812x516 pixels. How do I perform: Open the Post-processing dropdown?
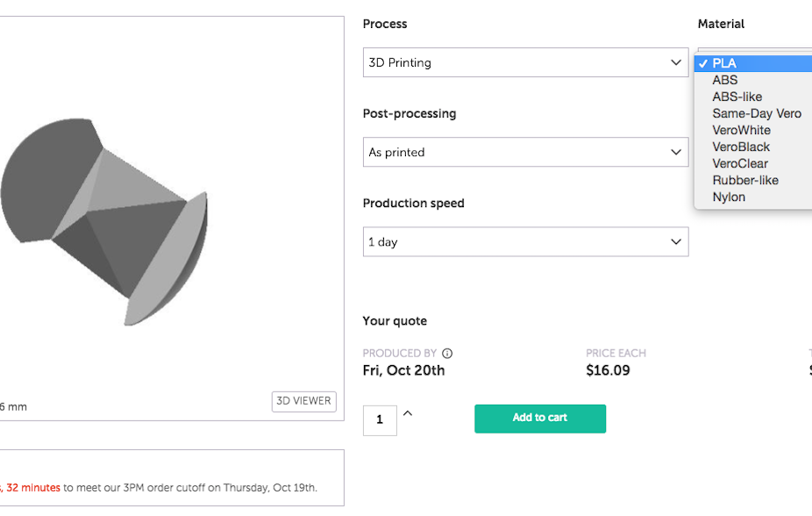tap(525, 152)
